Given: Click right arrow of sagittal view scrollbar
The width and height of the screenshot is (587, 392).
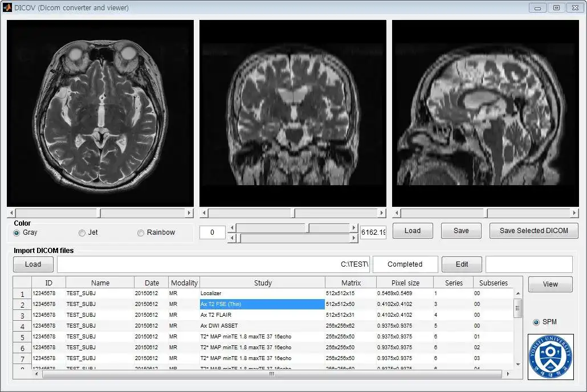Looking at the screenshot, I should point(574,213).
